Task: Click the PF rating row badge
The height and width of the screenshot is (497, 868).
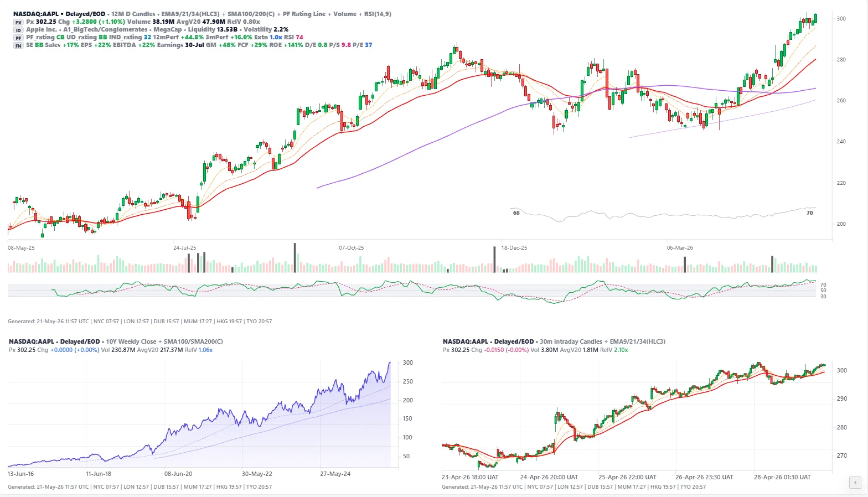Action: click(x=18, y=38)
